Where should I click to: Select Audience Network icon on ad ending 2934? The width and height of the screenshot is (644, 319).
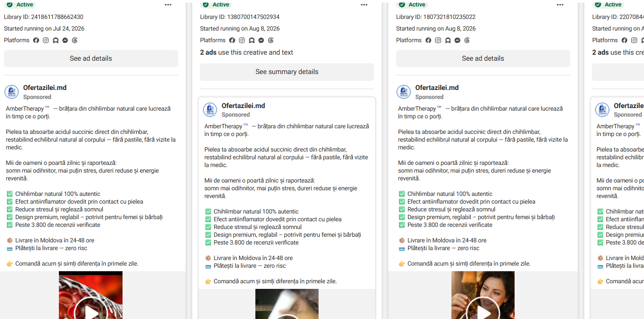click(251, 40)
